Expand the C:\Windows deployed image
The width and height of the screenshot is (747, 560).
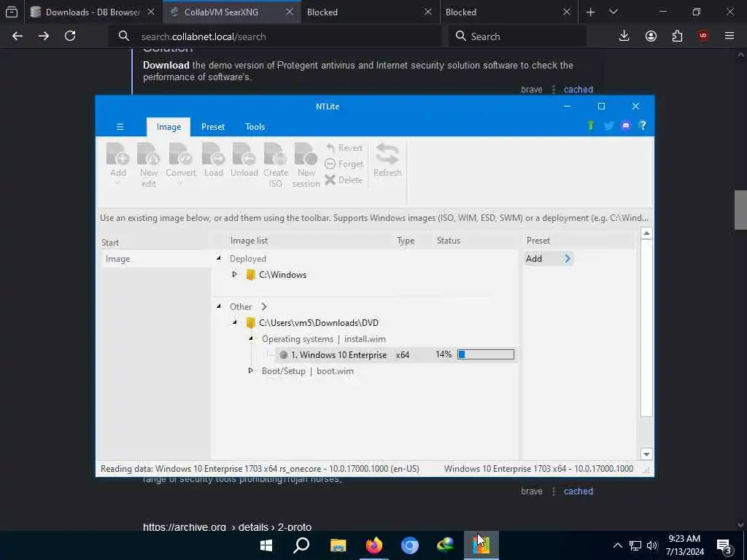tap(234, 274)
